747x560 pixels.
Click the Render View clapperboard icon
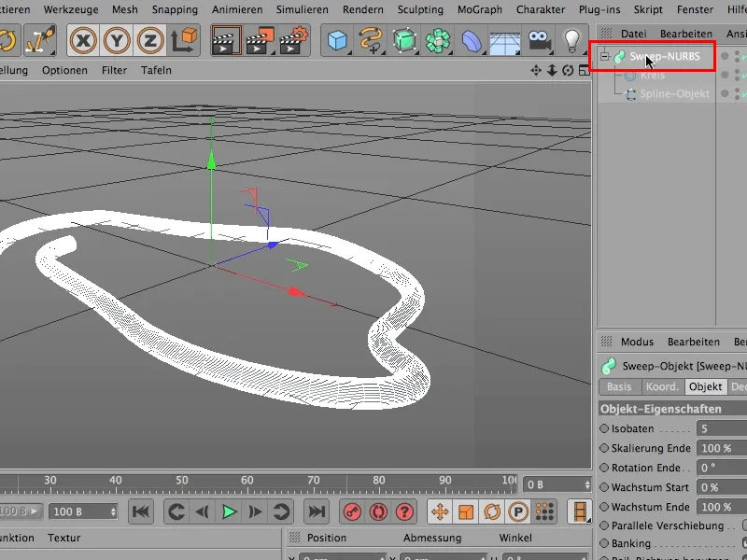click(x=226, y=40)
